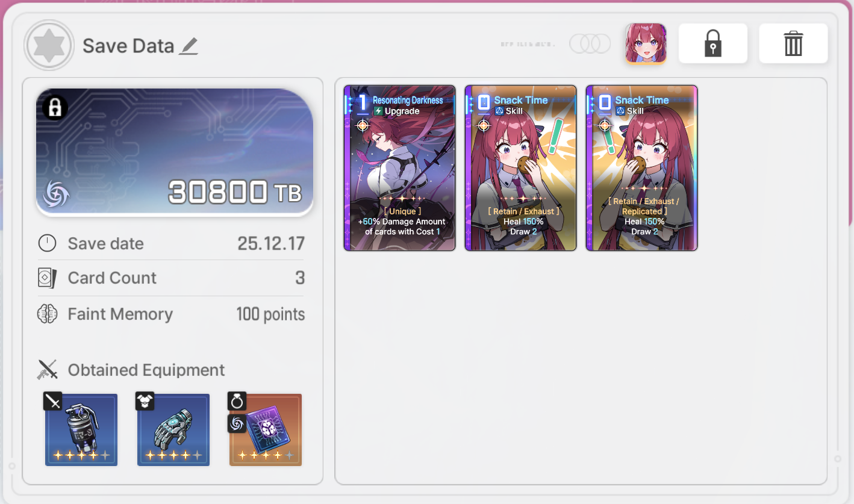Click the clock icon beside Save date
The height and width of the screenshot is (504, 854).
tap(47, 243)
